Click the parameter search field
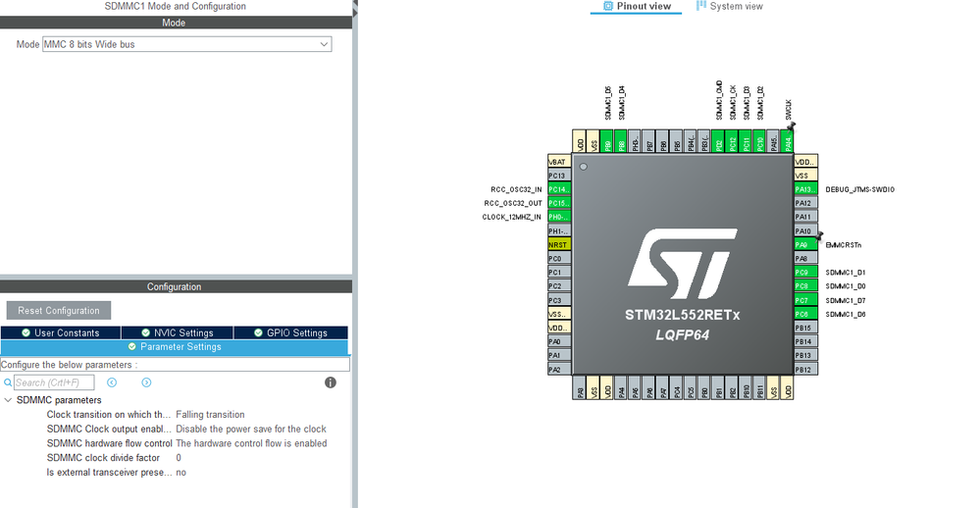This screenshot has height=508, width=980. click(x=54, y=382)
